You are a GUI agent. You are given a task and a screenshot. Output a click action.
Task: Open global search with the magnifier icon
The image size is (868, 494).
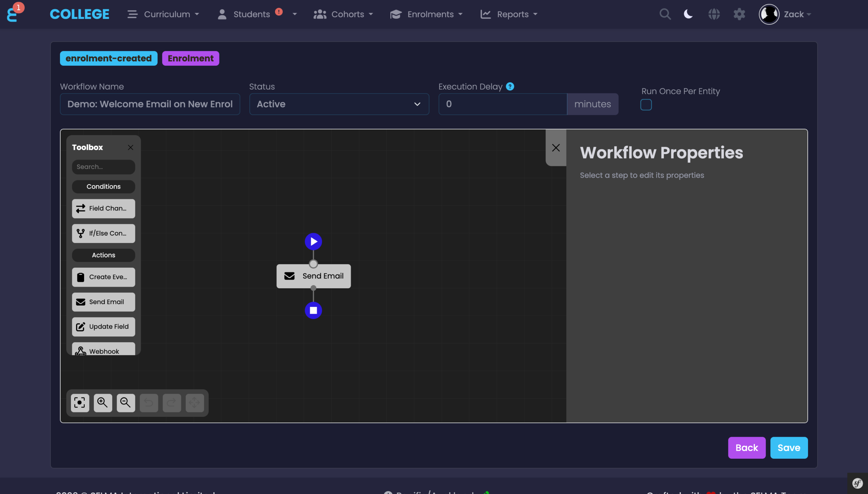click(665, 14)
